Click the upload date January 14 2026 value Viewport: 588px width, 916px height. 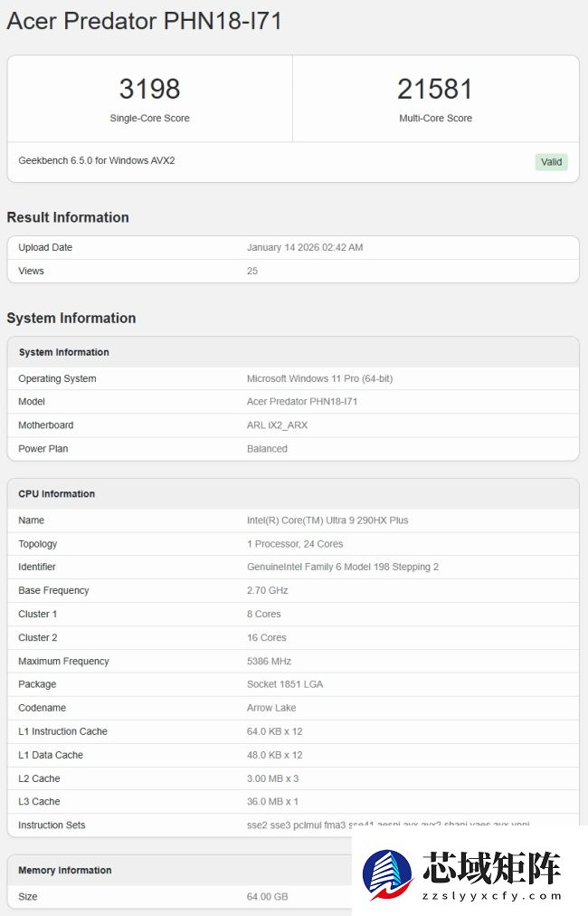click(305, 247)
